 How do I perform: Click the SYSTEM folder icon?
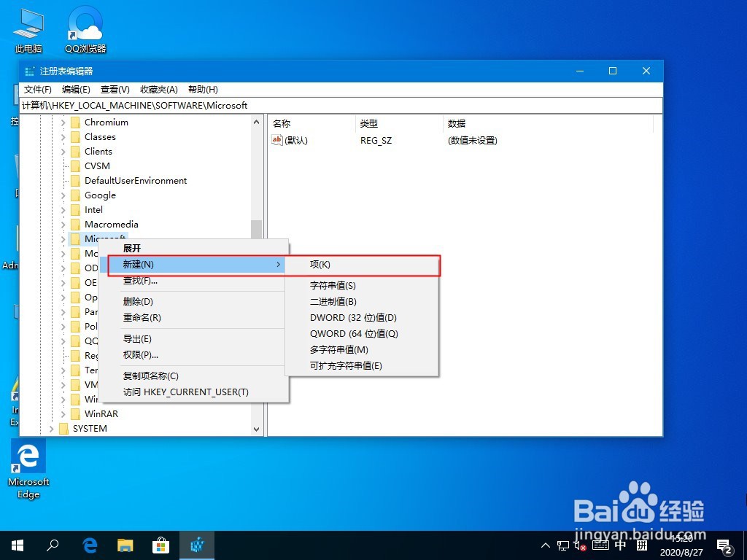63,429
